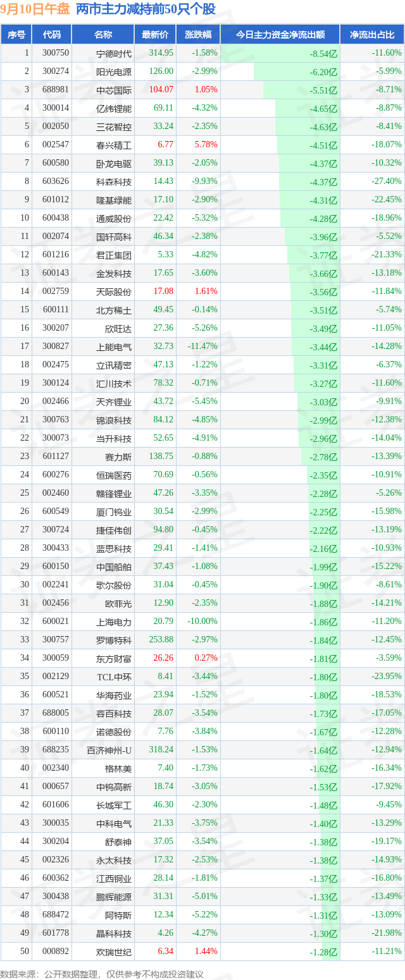Click 罗博特科 price 253.88
Image resolution: width=405 pixels, height=980 pixels.
[161, 640]
